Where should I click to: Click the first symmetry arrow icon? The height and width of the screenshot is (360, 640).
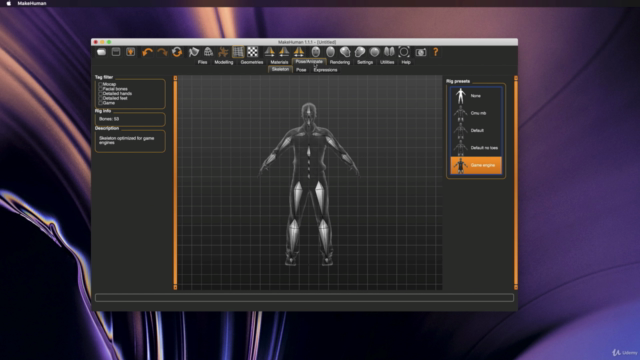269,52
